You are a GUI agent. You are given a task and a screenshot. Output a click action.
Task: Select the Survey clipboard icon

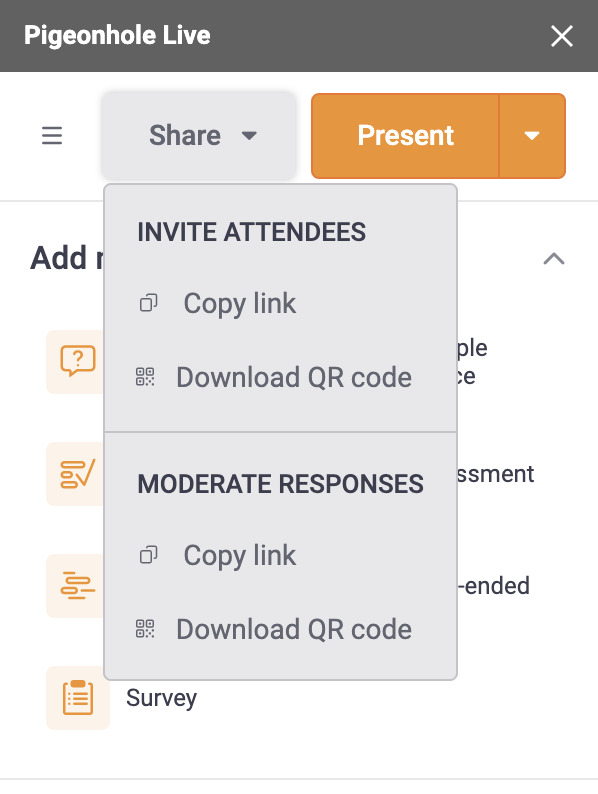(77, 697)
